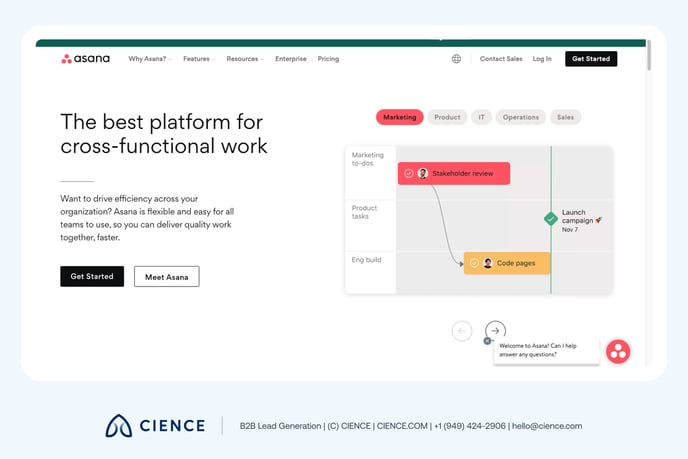Dismiss the welcome chat message
This screenshot has width=688, height=459.
pos(487,341)
